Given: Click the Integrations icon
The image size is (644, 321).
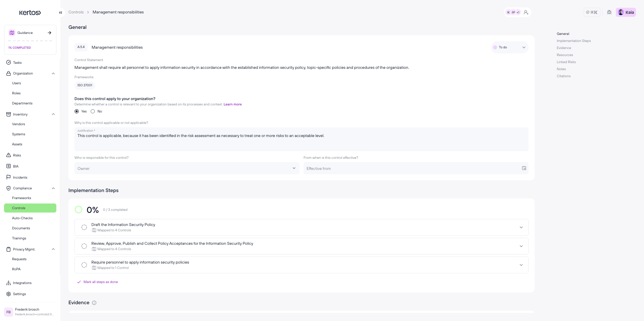Looking at the screenshot, I should (x=9, y=283).
